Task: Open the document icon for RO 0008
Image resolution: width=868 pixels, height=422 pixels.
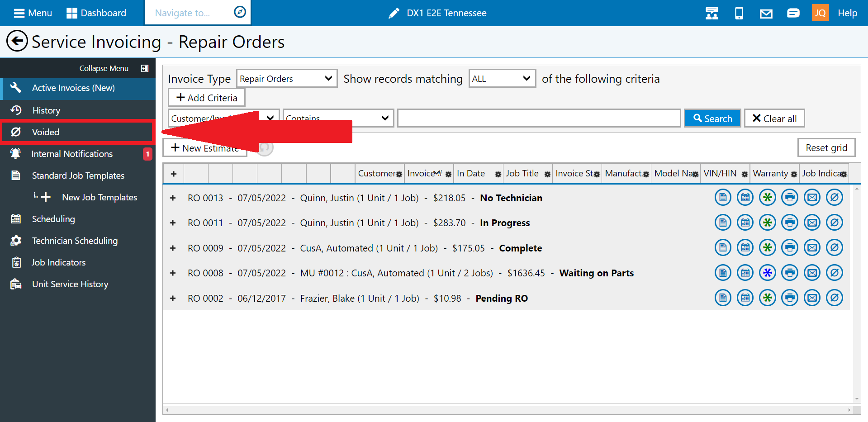Action: point(723,273)
